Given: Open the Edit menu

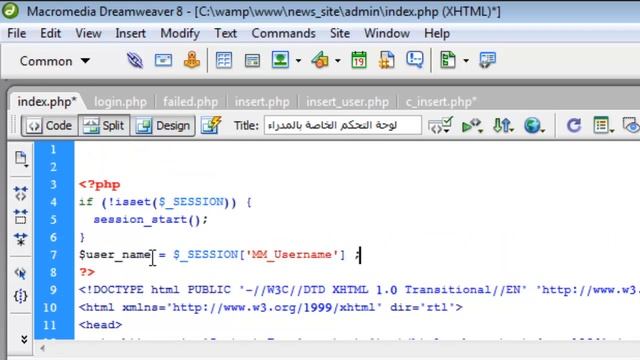Looking at the screenshot, I should point(50,33).
